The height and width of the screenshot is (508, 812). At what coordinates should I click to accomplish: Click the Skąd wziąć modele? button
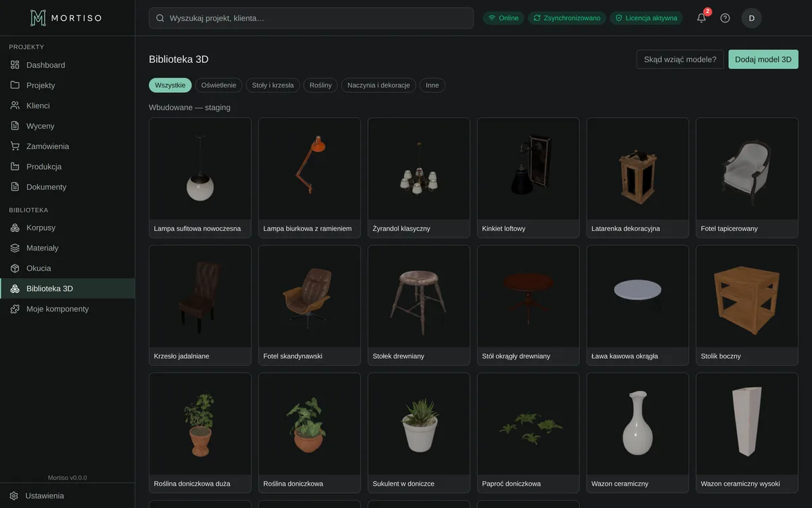680,60
